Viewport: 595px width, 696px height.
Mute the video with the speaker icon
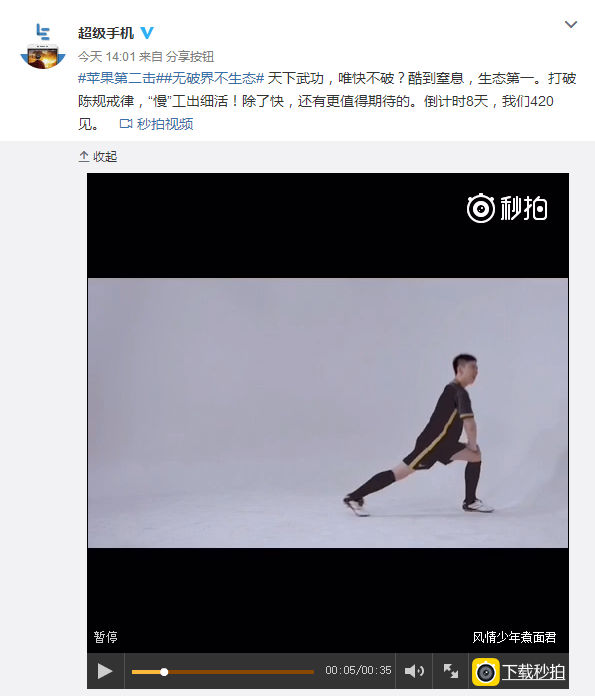click(414, 671)
